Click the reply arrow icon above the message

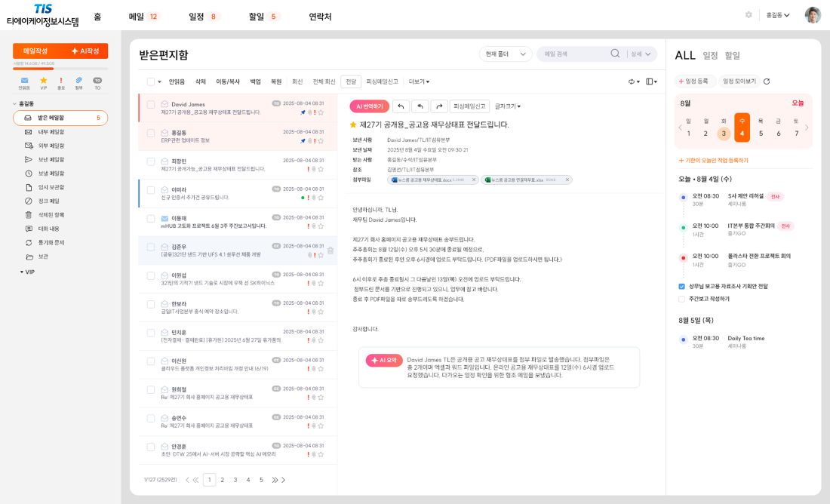401,106
